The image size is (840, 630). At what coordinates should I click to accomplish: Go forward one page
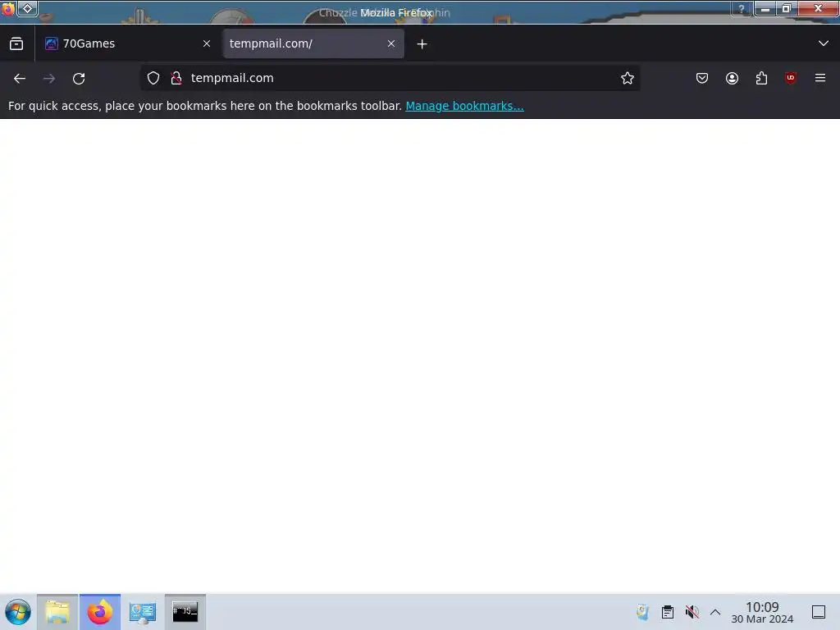pos(49,78)
